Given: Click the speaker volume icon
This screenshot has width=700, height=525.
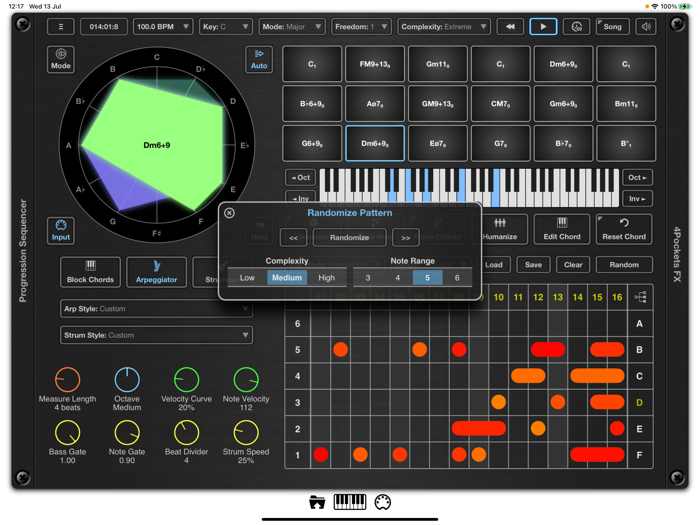Looking at the screenshot, I should [x=645, y=27].
